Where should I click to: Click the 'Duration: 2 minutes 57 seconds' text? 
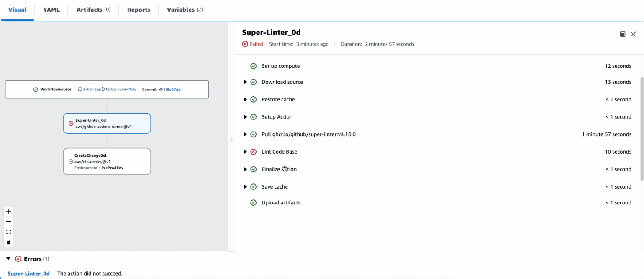pos(377,44)
